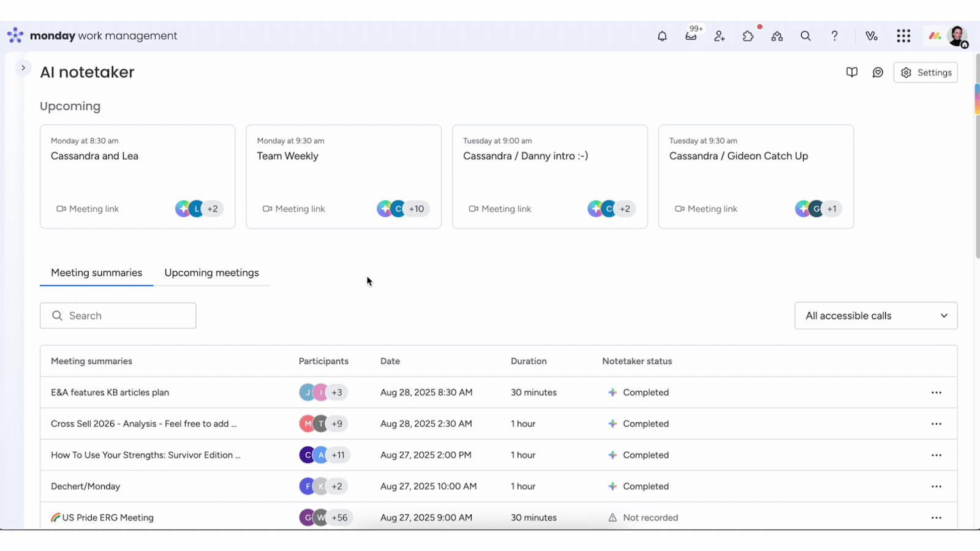Click the meeting search field
The image size is (980, 551).
pos(118,316)
